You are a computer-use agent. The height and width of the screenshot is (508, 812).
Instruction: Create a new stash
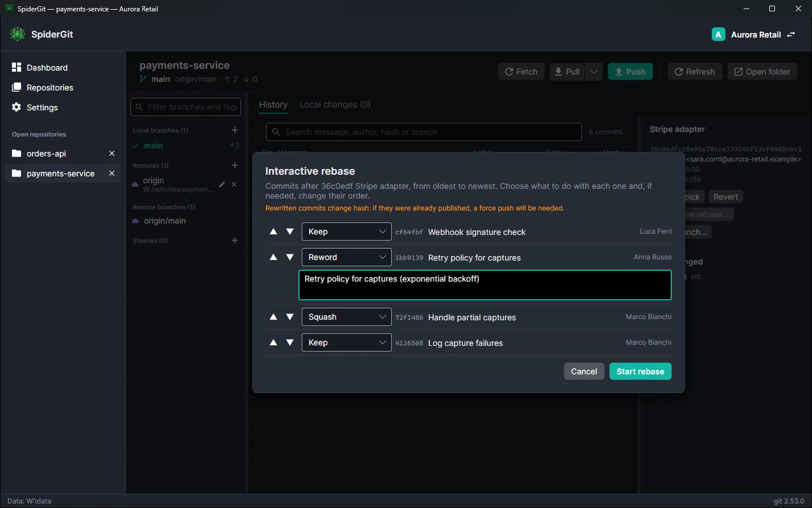pos(235,241)
